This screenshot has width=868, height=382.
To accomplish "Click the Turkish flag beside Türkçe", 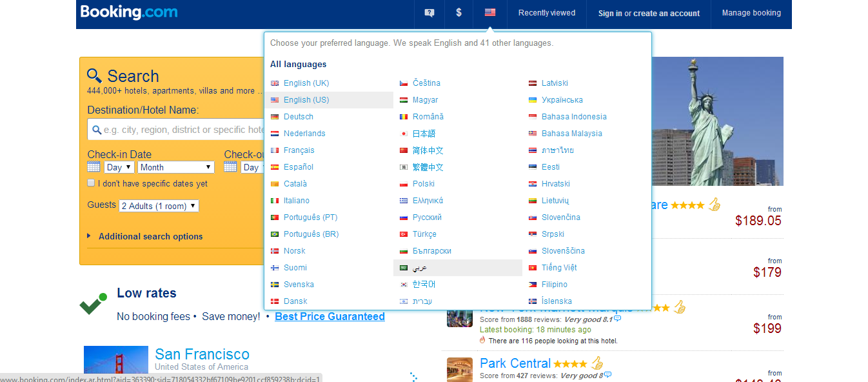I will point(404,234).
